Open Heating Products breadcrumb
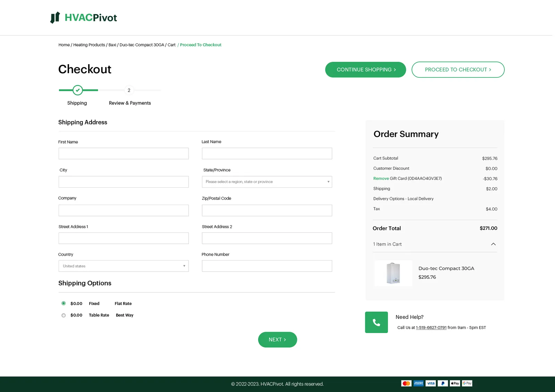 point(89,45)
